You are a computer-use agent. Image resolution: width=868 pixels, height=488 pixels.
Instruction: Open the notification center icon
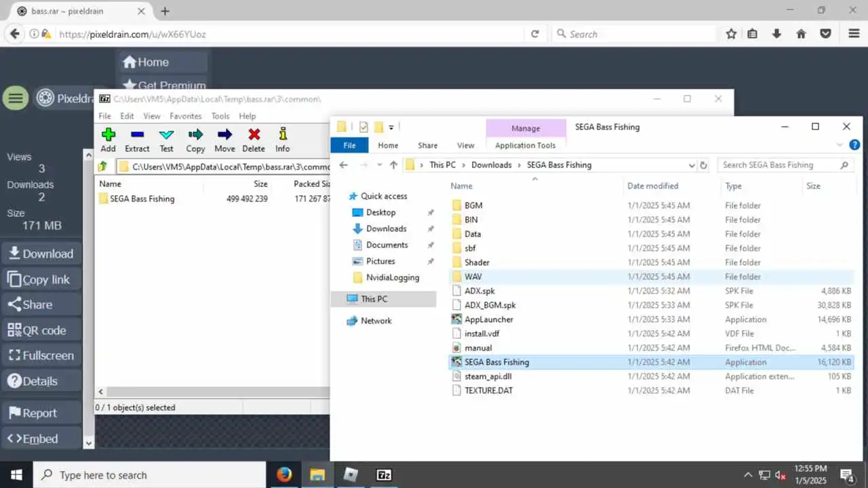[846, 474]
